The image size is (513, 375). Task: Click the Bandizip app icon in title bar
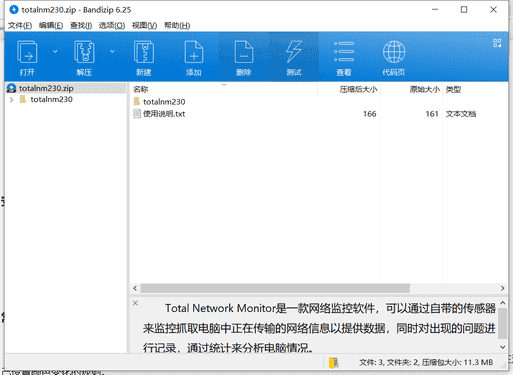pyautogui.click(x=14, y=10)
